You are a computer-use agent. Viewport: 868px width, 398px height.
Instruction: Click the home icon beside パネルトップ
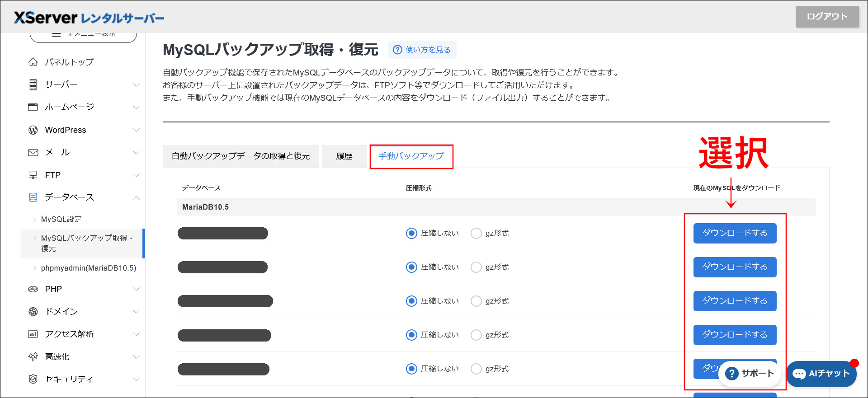pyautogui.click(x=33, y=62)
